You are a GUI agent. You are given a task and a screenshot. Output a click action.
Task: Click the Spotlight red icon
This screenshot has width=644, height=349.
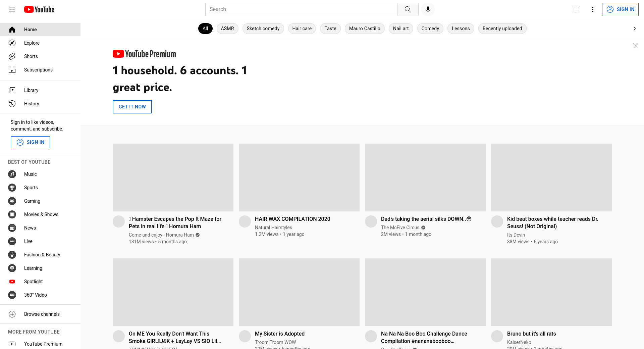point(12,282)
